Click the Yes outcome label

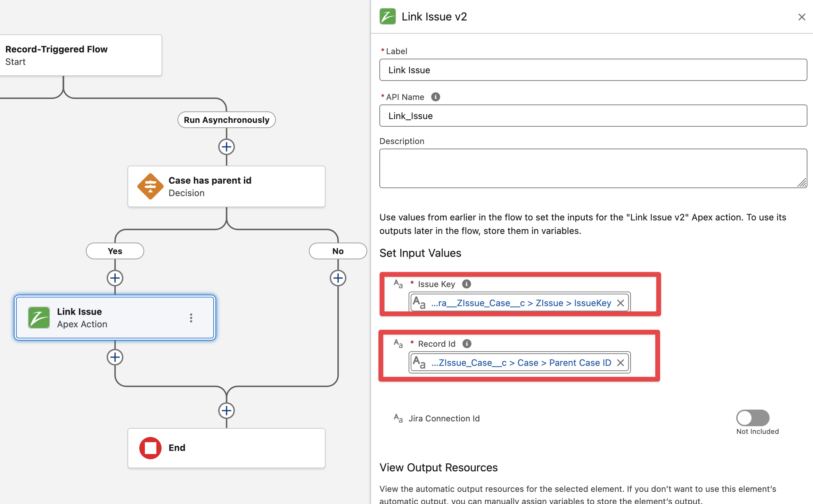pyautogui.click(x=115, y=251)
